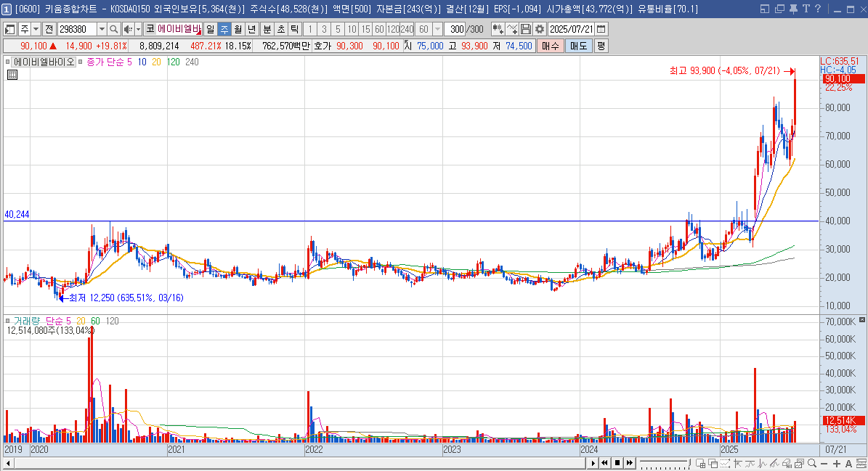Select minute (분) chart period
The image size is (868, 471).
point(267,29)
